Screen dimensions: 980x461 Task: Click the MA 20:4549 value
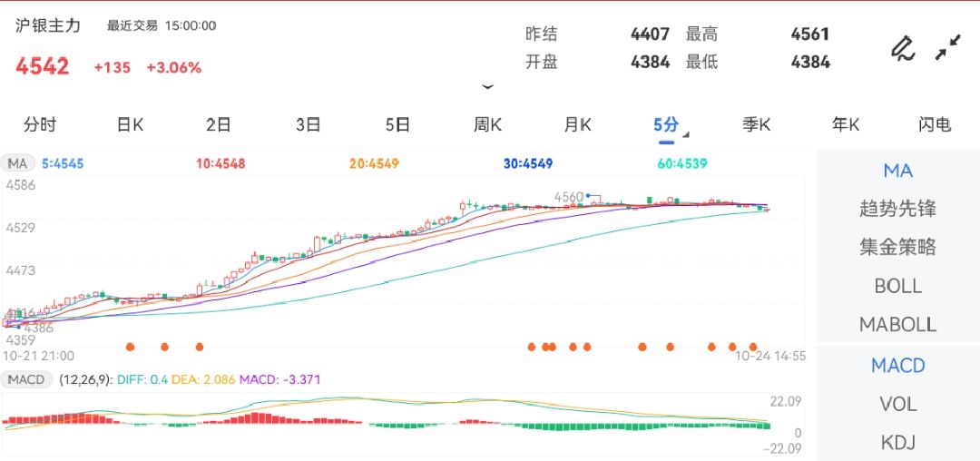coord(374,163)
